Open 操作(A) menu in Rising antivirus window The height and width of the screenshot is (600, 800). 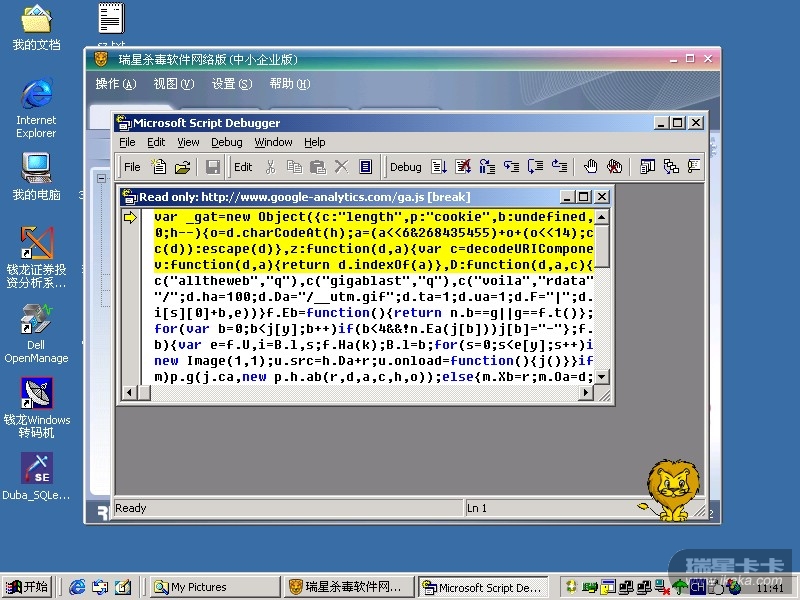(x=116, y=84)
